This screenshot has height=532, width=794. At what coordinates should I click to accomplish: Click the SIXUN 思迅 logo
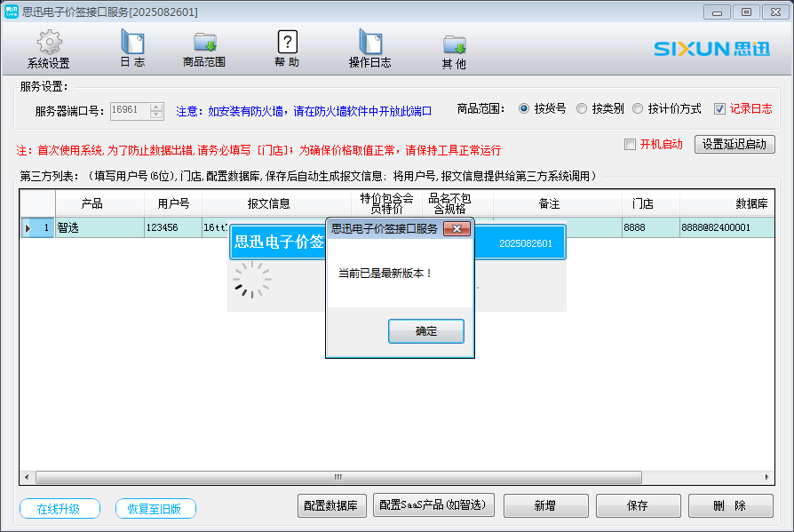tap(712, 49)
